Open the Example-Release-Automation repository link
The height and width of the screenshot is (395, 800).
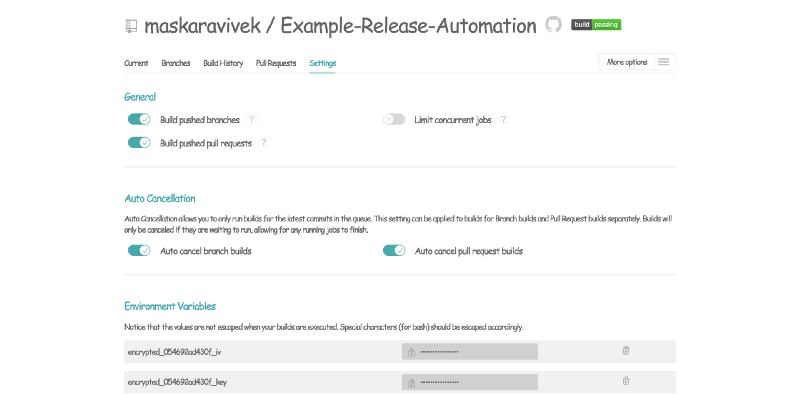(408, 26)
